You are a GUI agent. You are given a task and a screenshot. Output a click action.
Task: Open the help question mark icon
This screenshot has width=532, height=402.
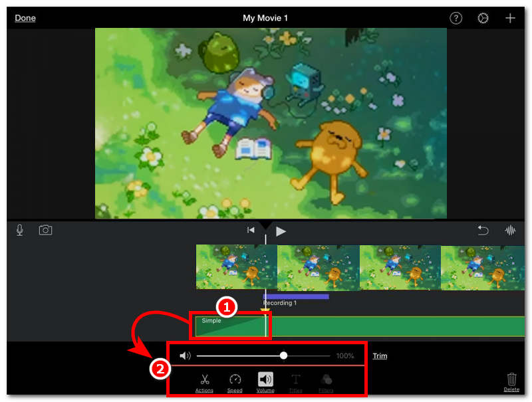(456, 18)
